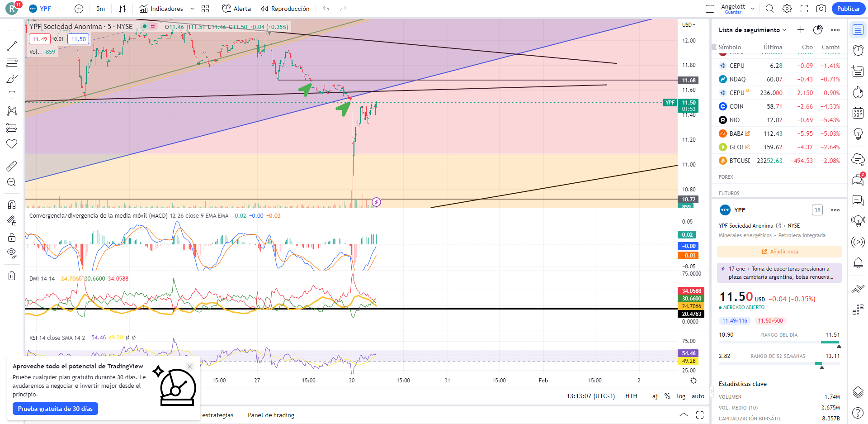The width and height of the screenshot is (868, 424).
Task: Open the USD currency dropdown on price axis
Action: [689, 25]
